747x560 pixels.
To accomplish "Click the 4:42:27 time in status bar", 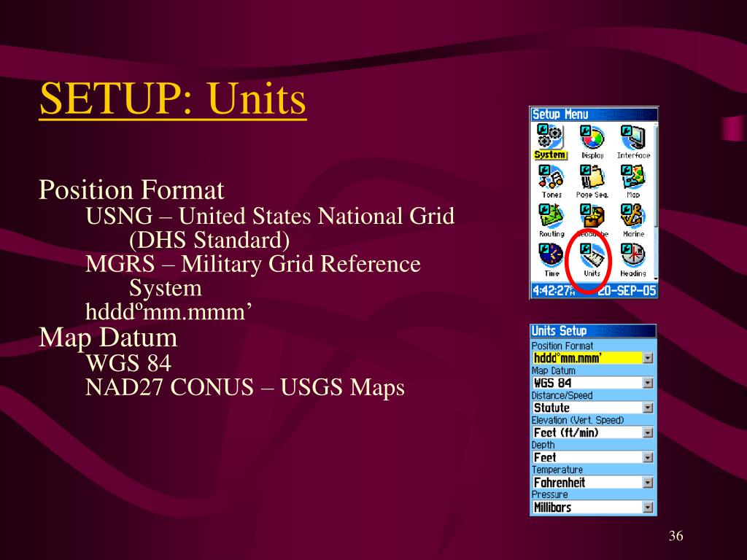I will tap(554, 290).
